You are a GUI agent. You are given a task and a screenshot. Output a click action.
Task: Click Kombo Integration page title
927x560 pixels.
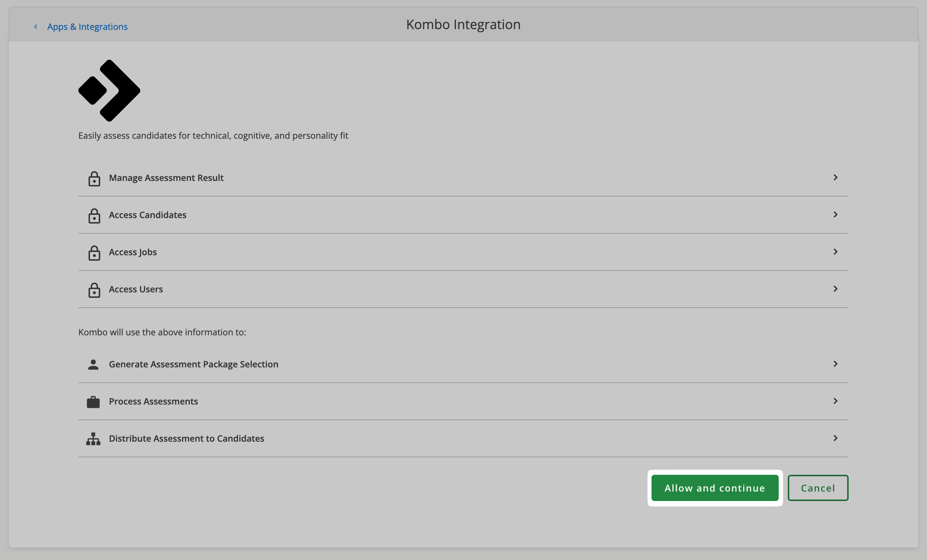(x=463, y=25)
